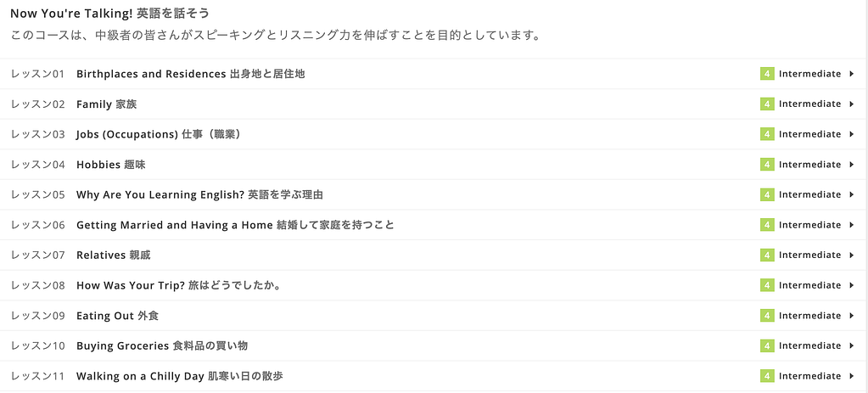Open the Hobbies 趣味 lesson
This screenshot has height=393, width=868.
pos(110,165)
